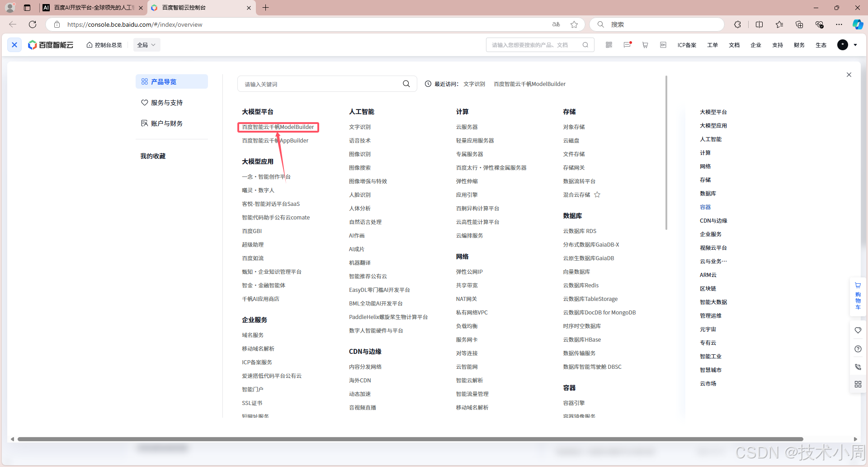Open 我的收藏 section
This screenshot has width=868, height=467.
pos(153,156)
